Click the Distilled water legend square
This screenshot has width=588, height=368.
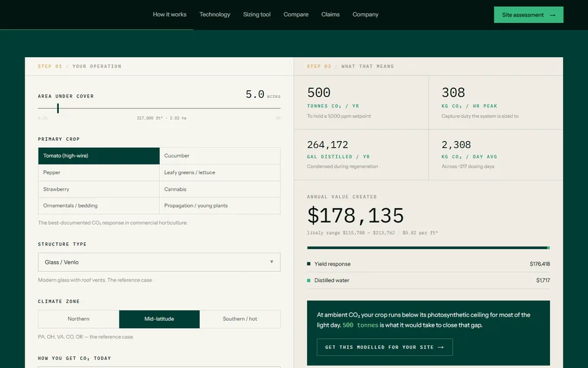click(x=309, y=280)
